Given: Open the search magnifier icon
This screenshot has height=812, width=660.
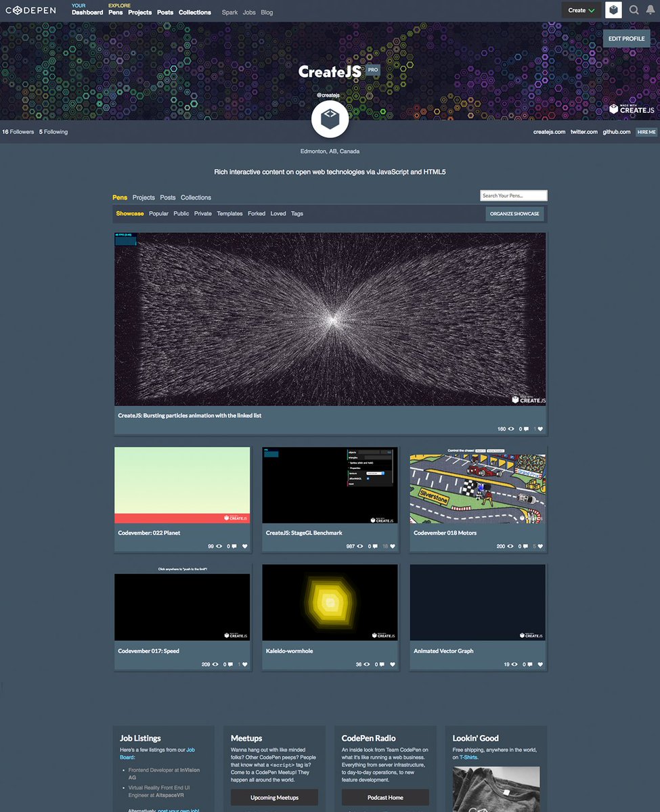Looking at the screenshot, I should pos(634,10).
